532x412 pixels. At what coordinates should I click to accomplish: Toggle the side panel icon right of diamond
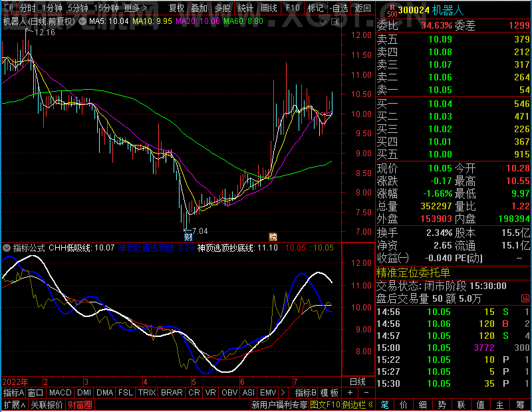point(335,22)
